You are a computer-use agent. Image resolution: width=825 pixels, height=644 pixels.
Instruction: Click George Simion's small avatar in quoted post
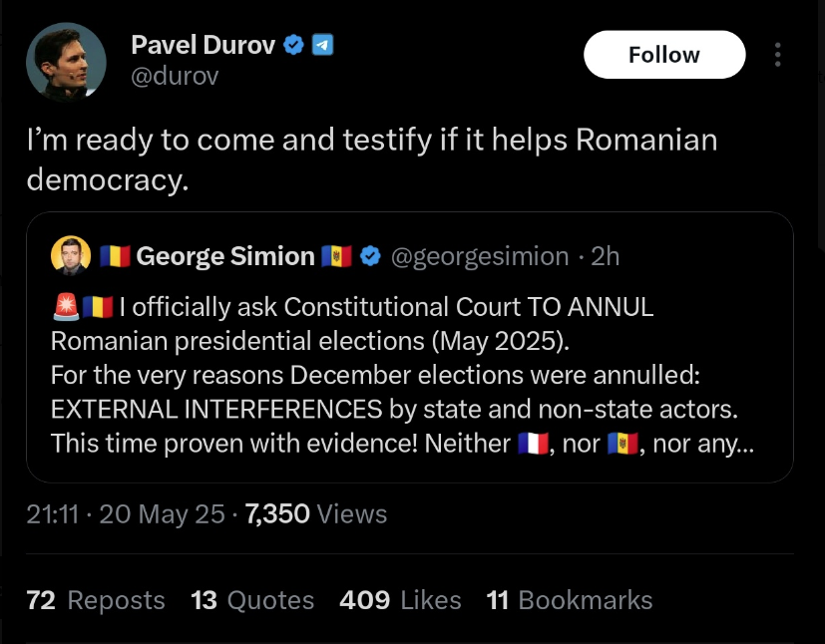click(71, 256)
